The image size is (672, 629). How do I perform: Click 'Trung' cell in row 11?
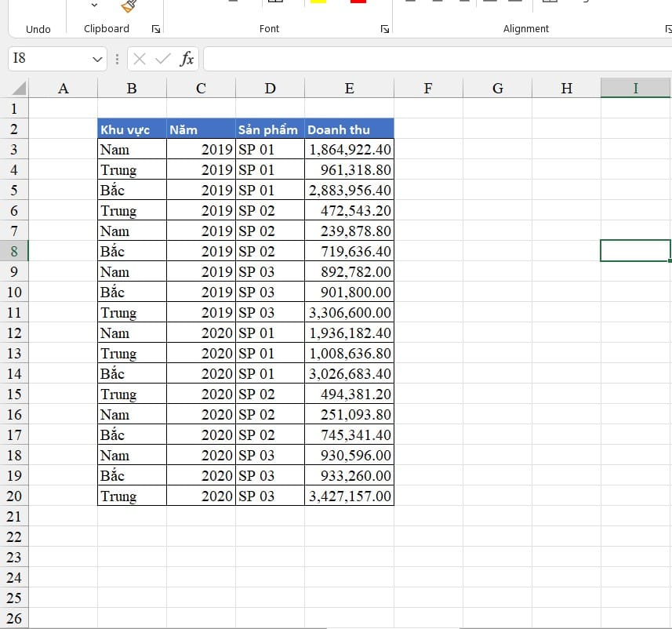coord(132,312)
